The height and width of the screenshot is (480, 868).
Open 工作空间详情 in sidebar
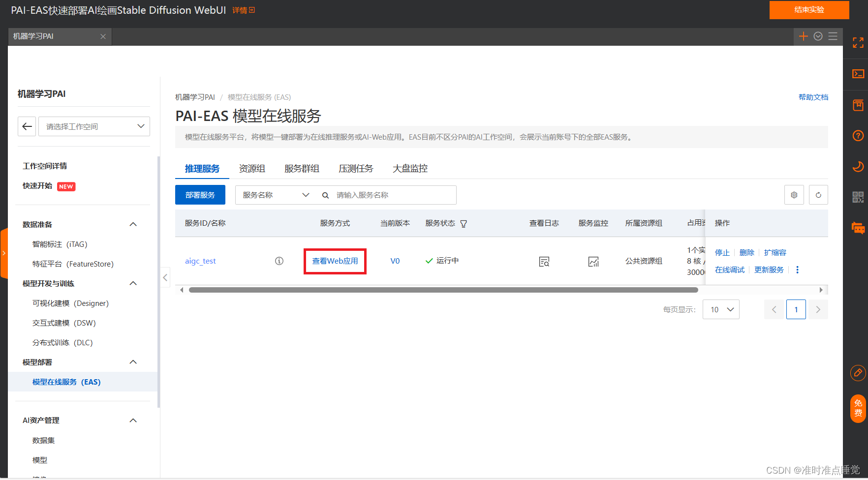45,166
